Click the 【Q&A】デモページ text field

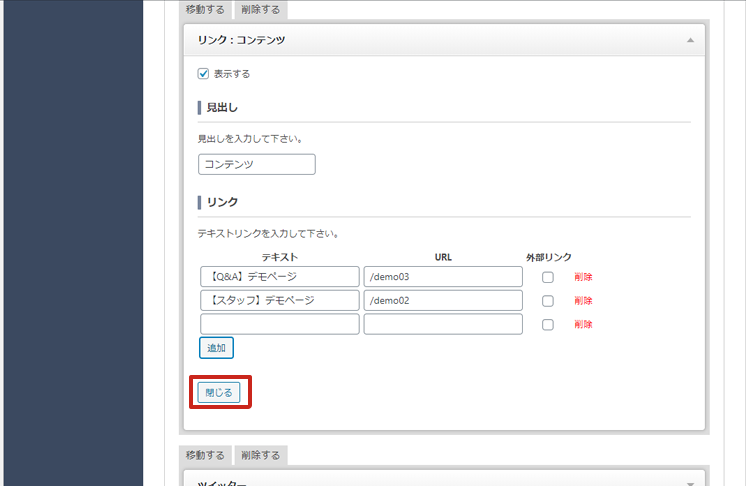coord(279,277)
